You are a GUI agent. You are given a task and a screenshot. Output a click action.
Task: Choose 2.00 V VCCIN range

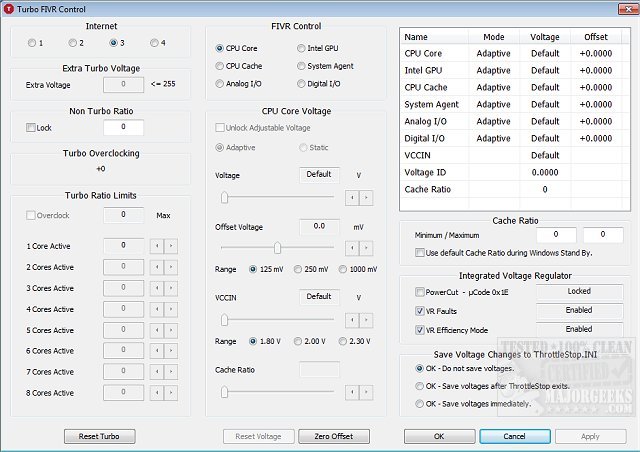tap(298, 341)
